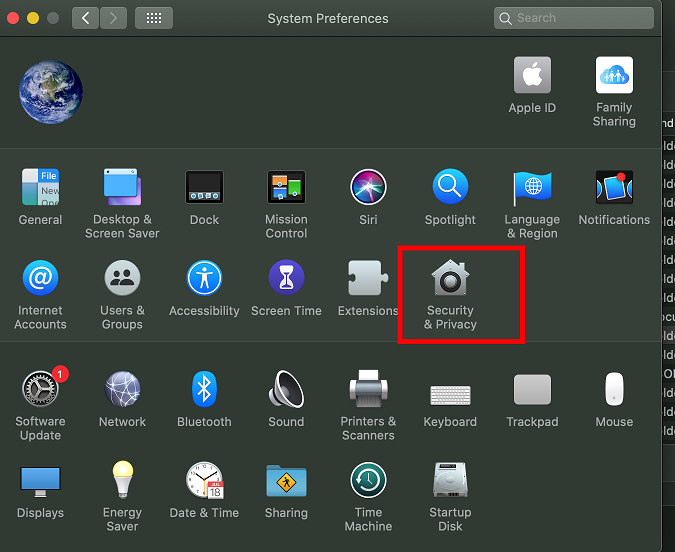This screenshot has width=675, height=552.
Task: Minimize window with the yellow button
Action: pos(33,18)
